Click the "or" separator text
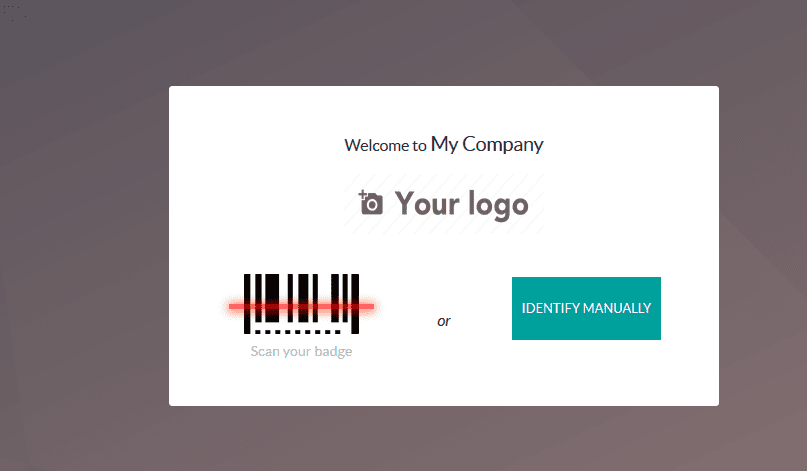Image resolution: width=807 pixels, height=471 pixels. pyautogui.click(x=444, y=321)
